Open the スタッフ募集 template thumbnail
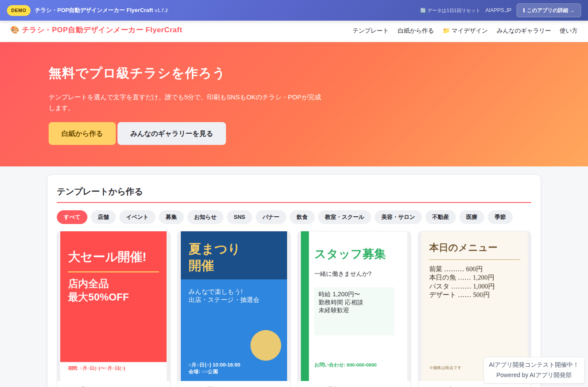This screenshot has height=387, width=588. 354,306
